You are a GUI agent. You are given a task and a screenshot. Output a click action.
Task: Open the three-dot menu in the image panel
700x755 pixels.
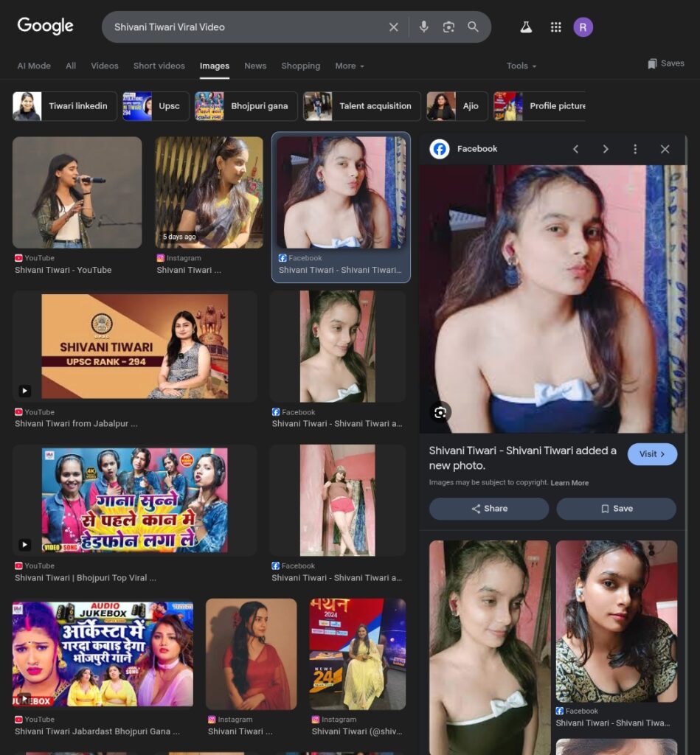pyautogui.click(x=635, y=149)
